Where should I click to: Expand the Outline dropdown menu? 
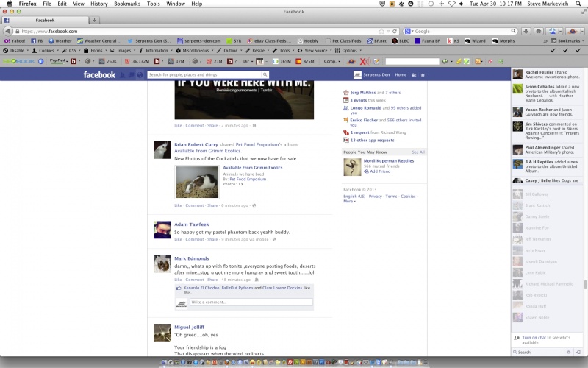229,50
